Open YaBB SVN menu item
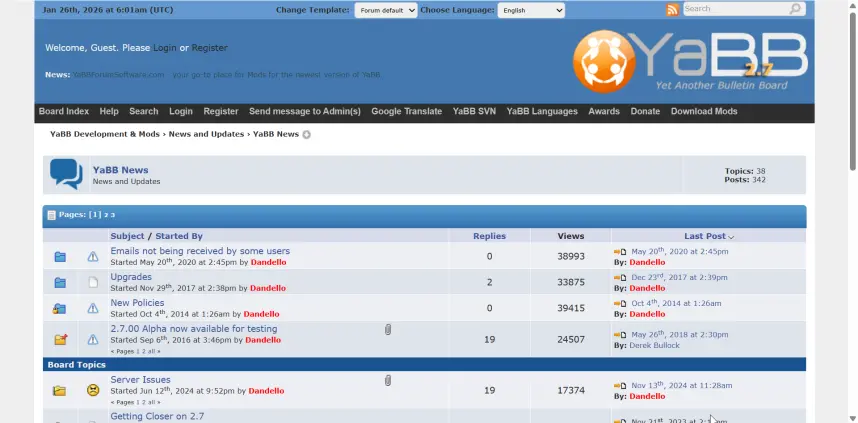Viewport: 858px width, 423px height. 474,111
